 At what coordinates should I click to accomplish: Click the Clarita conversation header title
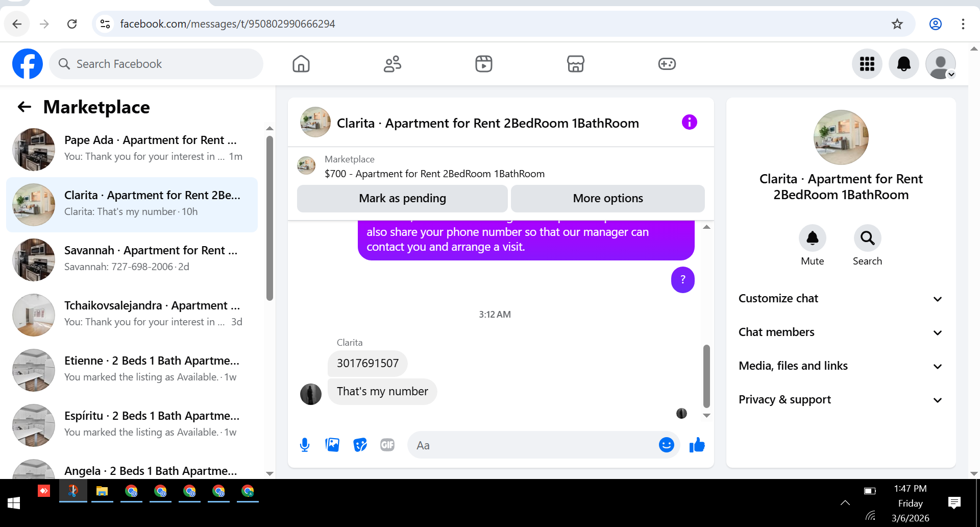(x=487, y=123)
